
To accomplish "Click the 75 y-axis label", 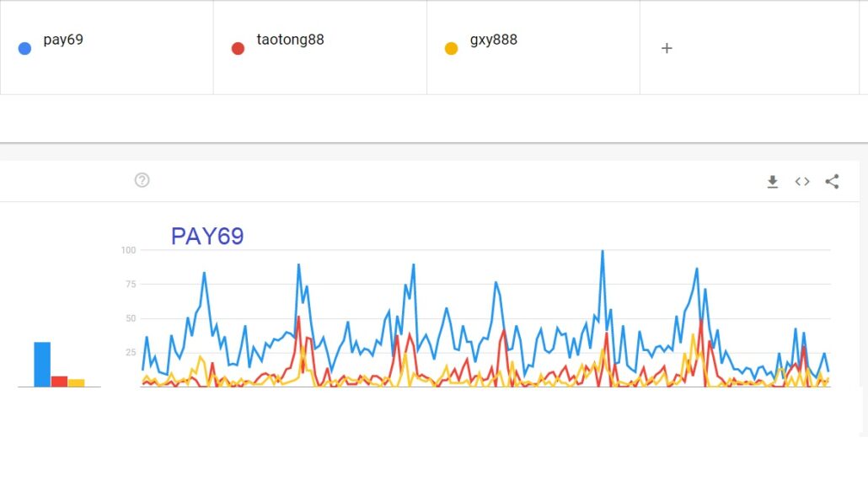I will click(131, 285).
